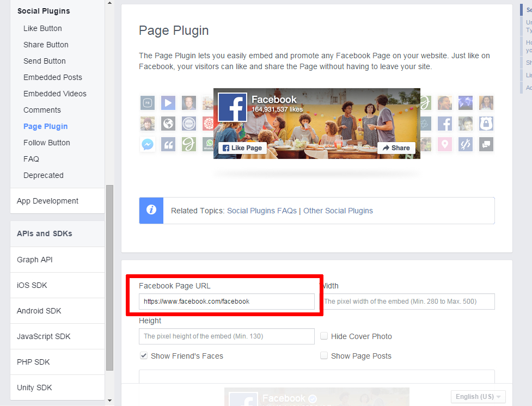Click the woman portrait tile at far right
The width and height of the screenshot is (532, 406).
point(486,103)
